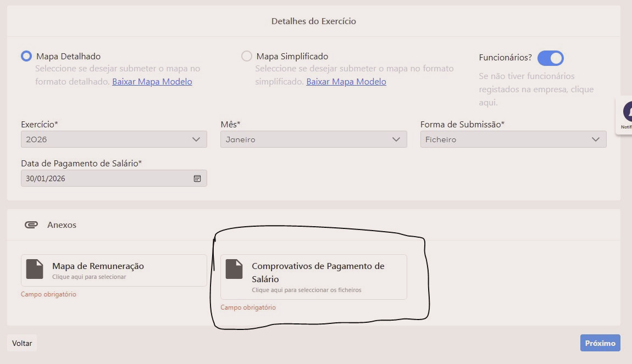Open the calendar picker icon in date field
Image resolution: width=632 pixels, height=364 pixels.
[197, 178]
